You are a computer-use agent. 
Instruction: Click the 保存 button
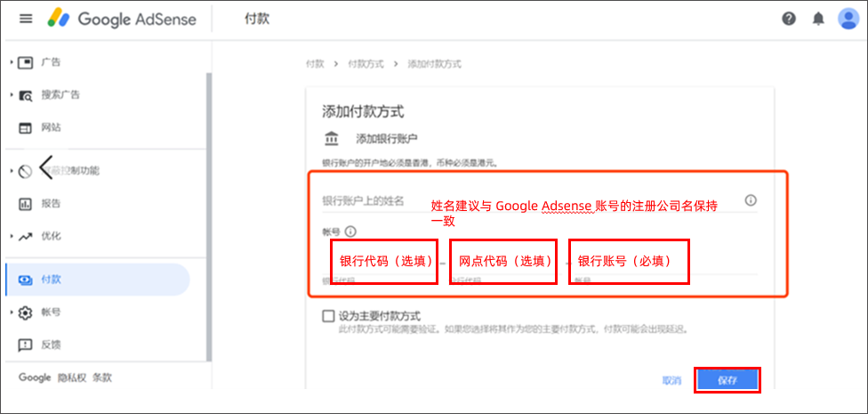[727, 380]
